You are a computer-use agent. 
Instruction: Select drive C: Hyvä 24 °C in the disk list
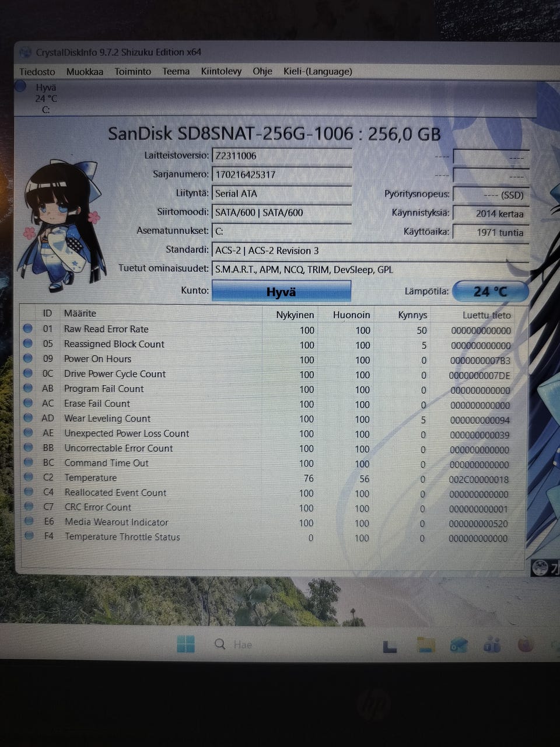(x=45, y=98)
